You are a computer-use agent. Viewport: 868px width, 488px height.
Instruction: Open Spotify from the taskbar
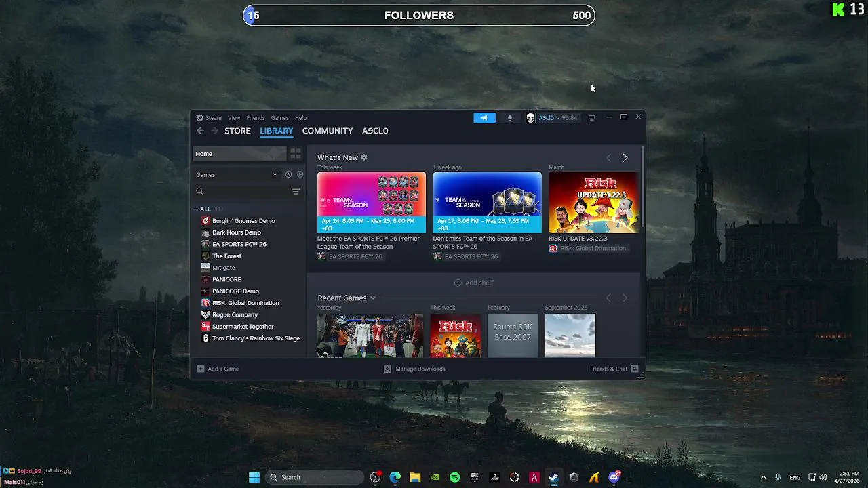[x=454, y=477]
